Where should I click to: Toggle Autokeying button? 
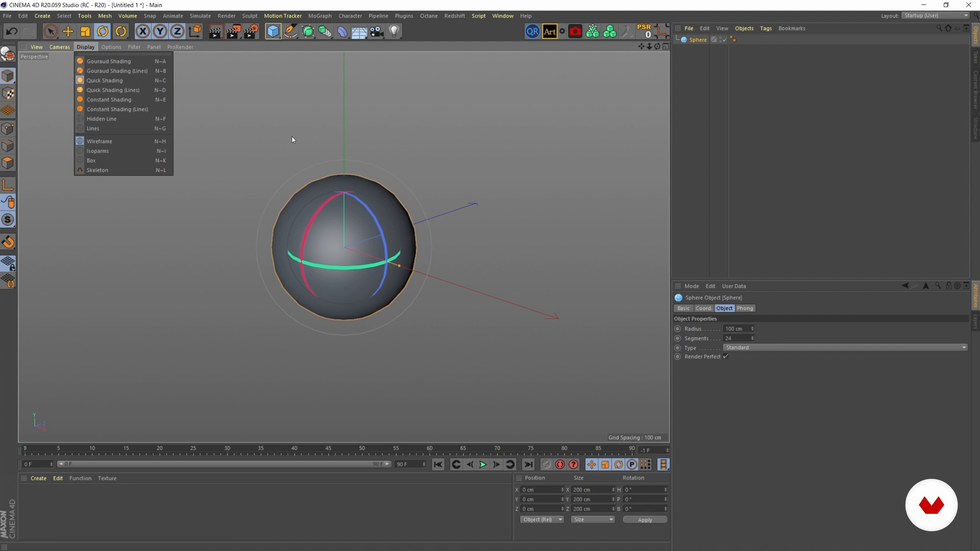560,464
